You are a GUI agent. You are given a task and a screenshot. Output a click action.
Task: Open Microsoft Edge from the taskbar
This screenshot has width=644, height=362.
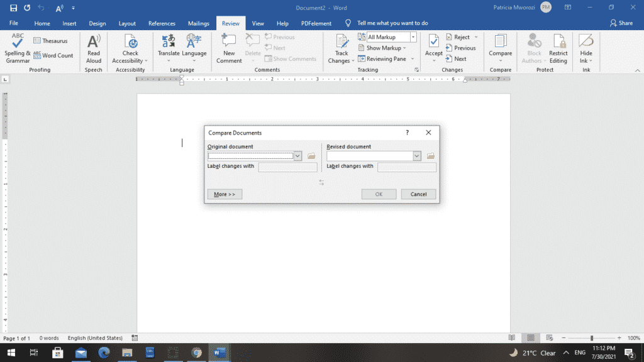[104, 353]
